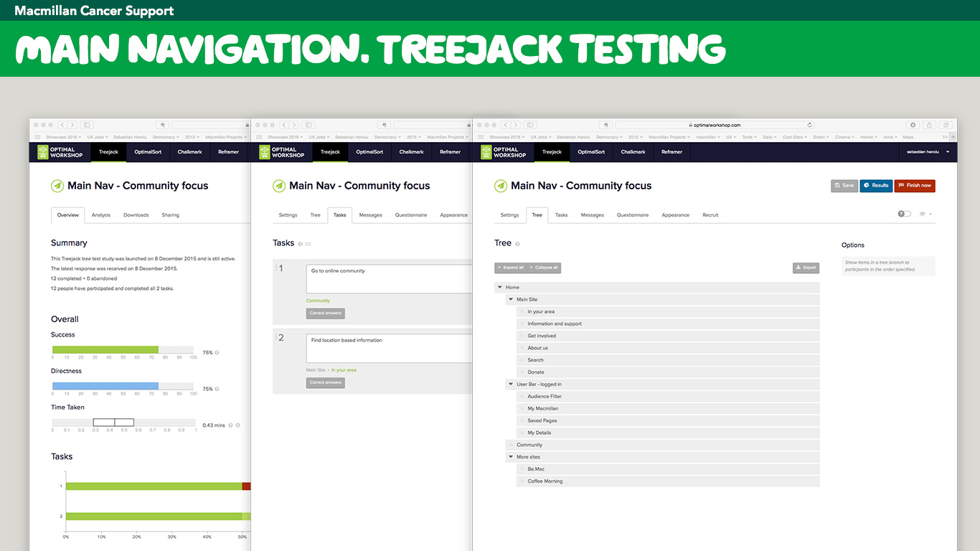
Task: Select 'Community' tree row
Action: click(x=662, y=445)
